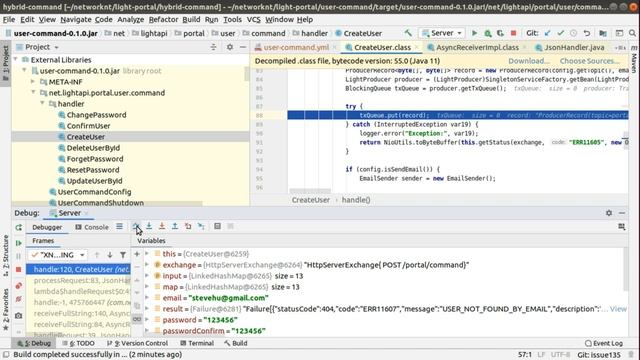Click the Build Project hammer icon
Screen dimensions: 640x360
408,33
